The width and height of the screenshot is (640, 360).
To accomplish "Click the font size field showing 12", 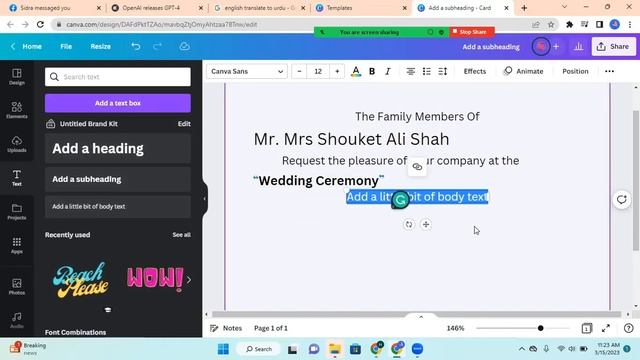I will (318, 71).
